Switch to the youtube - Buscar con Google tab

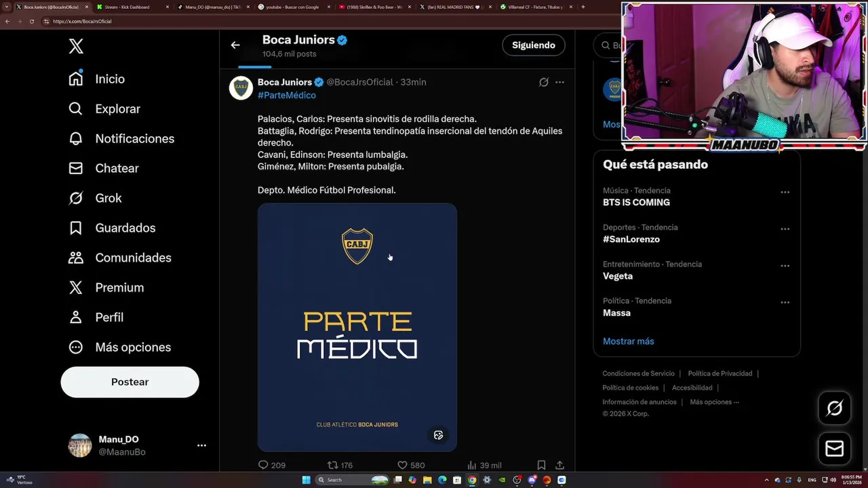[x=295, y=7]
